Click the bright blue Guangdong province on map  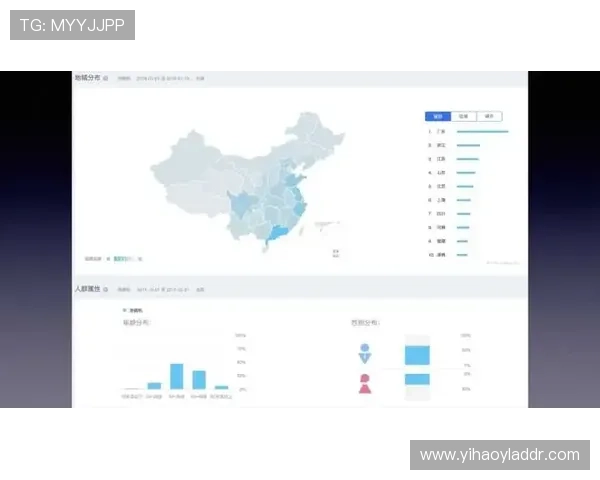pos(279,233)
